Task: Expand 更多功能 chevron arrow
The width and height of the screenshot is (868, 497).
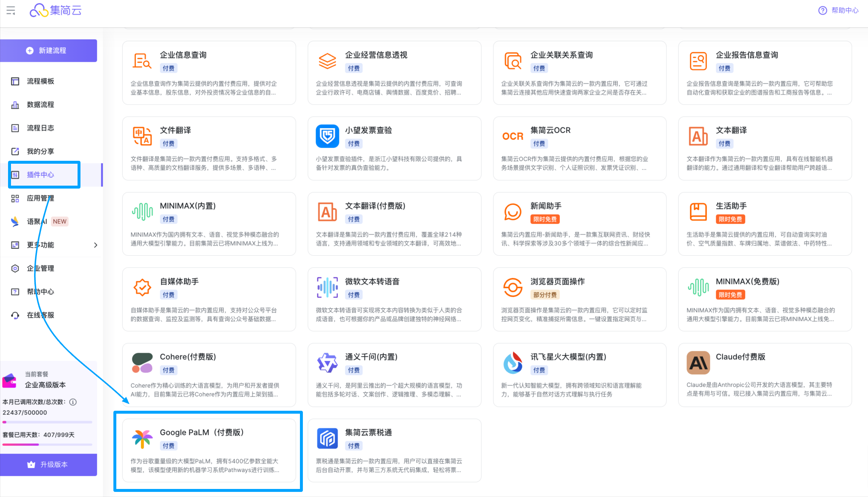Action: (95, 245)
